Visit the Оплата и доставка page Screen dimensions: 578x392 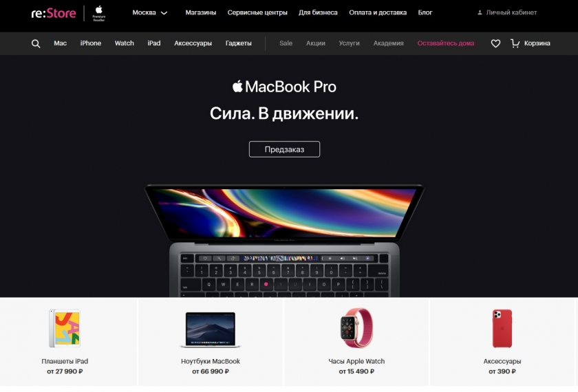tap(378, 12)
